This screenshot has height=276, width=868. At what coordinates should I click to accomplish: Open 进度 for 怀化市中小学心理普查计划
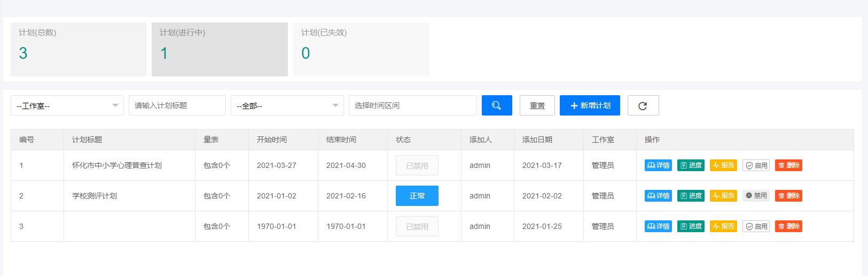click(x=691, y=165)
